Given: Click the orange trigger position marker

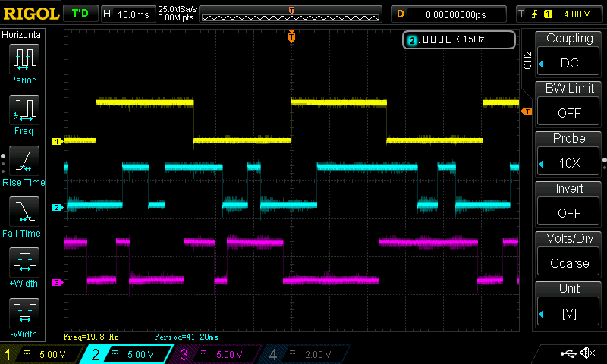Looking at the screenshot, I should [292, 36].
